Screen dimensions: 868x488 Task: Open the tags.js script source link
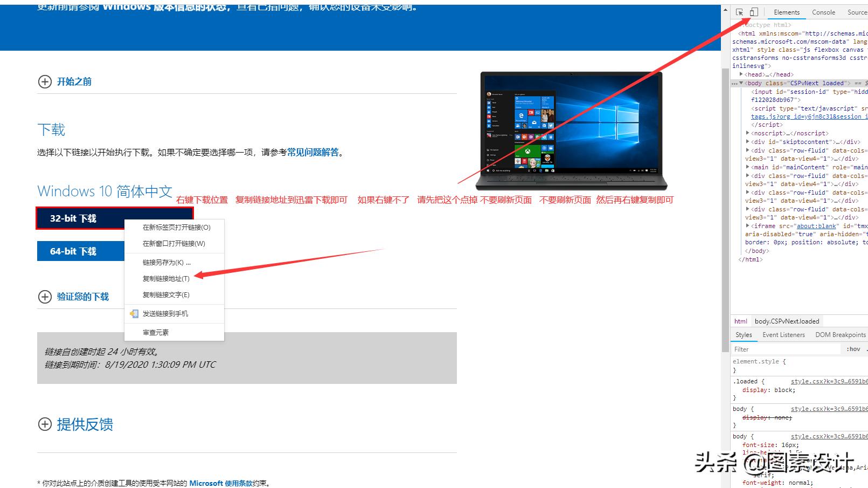point(809,116)
